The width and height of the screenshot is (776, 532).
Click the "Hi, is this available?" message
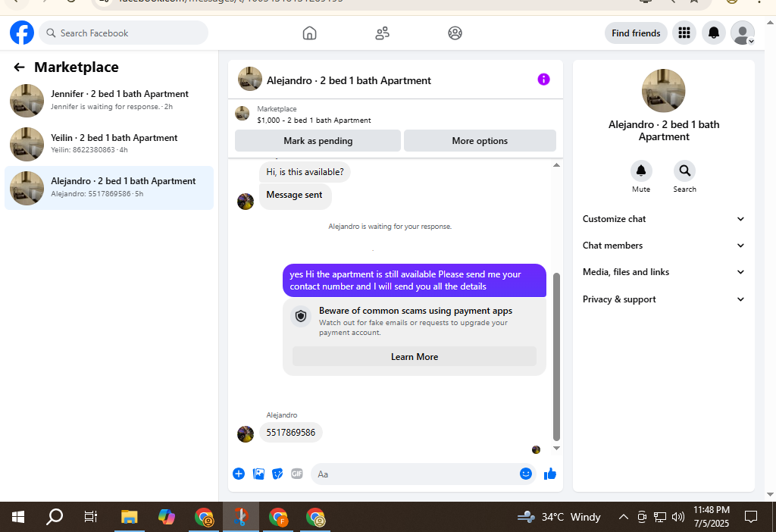(305, 172)
